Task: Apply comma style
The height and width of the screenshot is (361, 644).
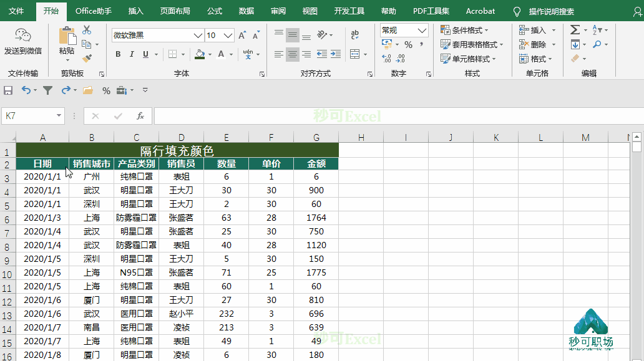Action: (422, 44)
